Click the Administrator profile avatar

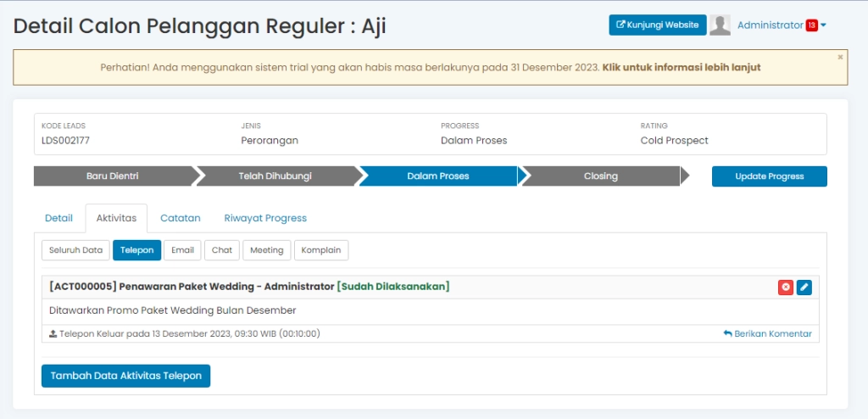[x=720, y=25]
